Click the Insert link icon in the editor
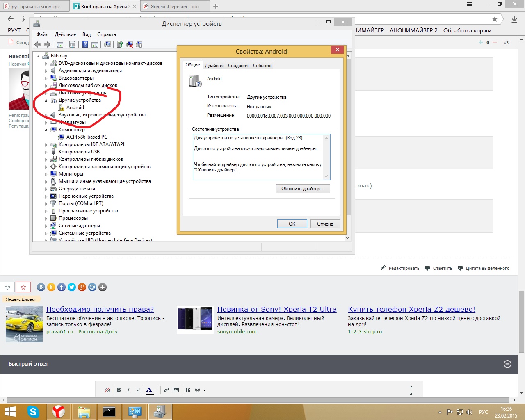Viewport: 525px width, 420px height. tap(167, 390)
